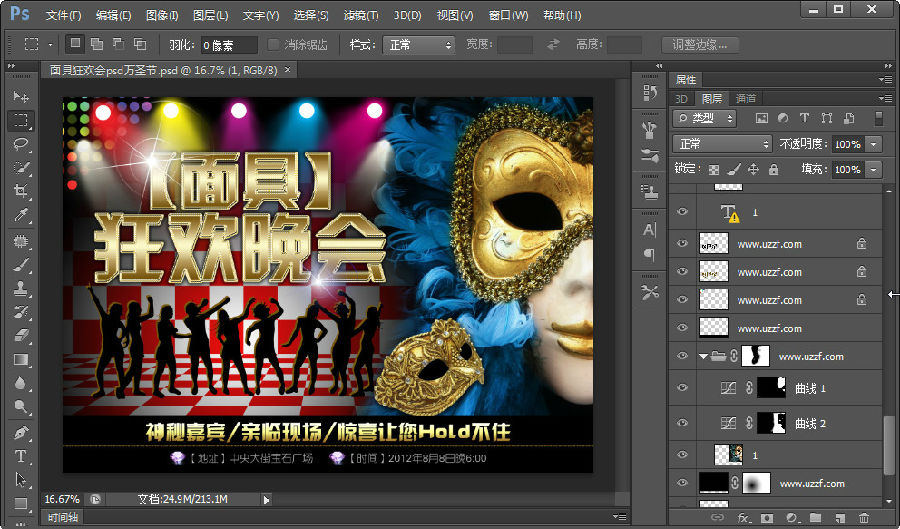Filter layers by pixel layer icon
900x529 pixels.
click(x=761, y=118)
